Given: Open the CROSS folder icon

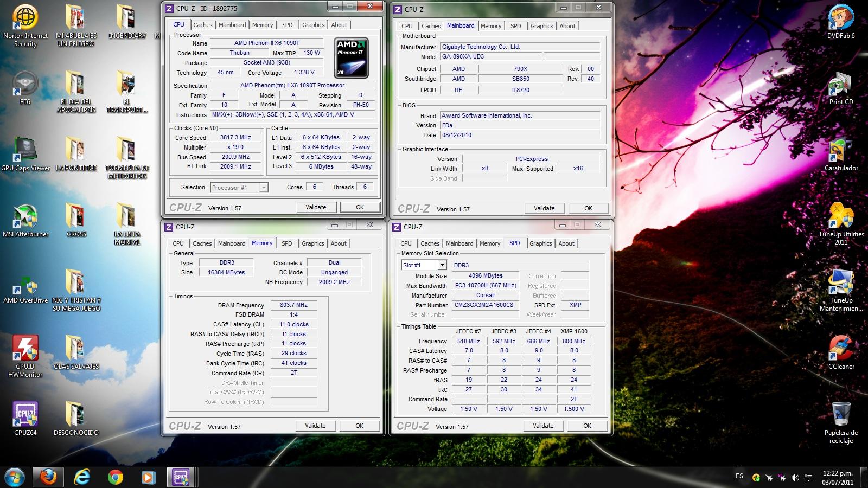Looking at the screenshot, I should coord(76,221).
